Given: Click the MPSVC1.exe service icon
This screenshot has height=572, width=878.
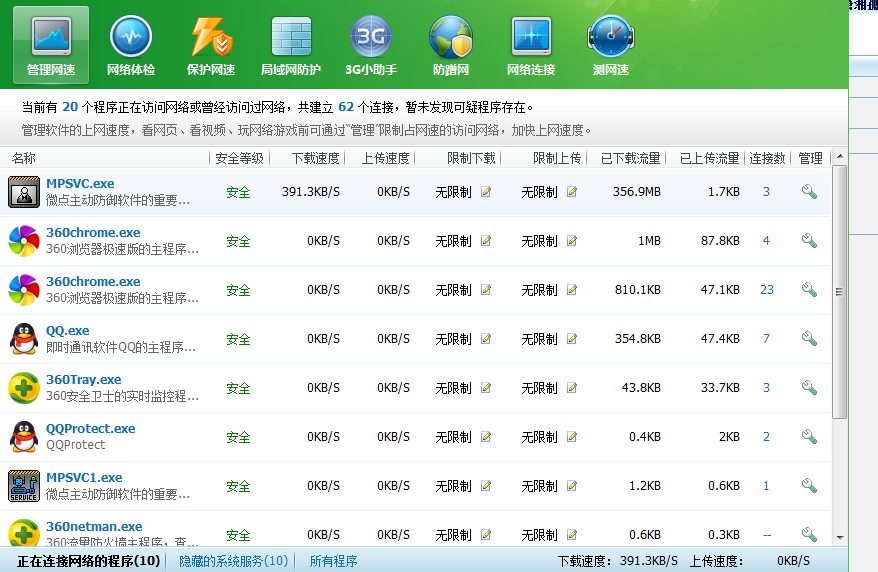Looking at the screenshot, I should coord(24,486).
